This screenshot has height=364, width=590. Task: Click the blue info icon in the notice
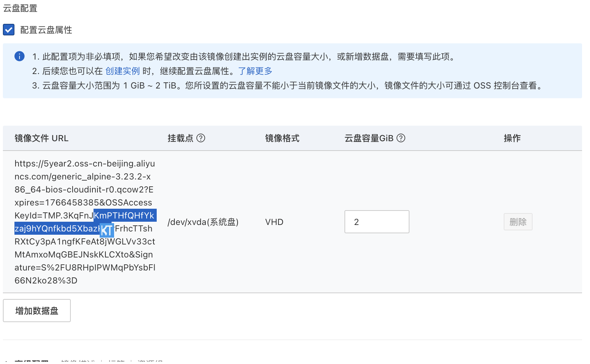click(19, 56)
